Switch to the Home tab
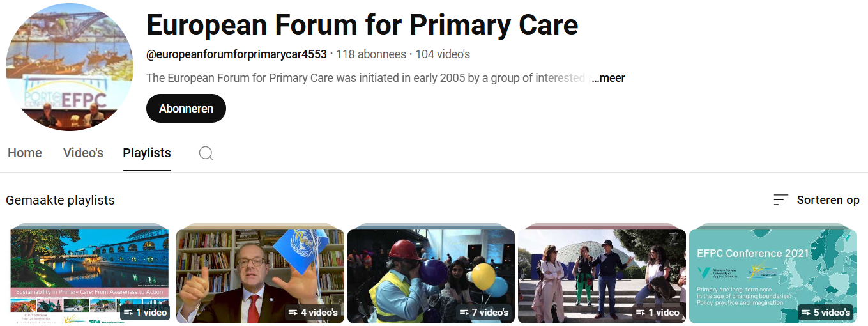The width and height of the screenshot is (868, 326). 25,153
